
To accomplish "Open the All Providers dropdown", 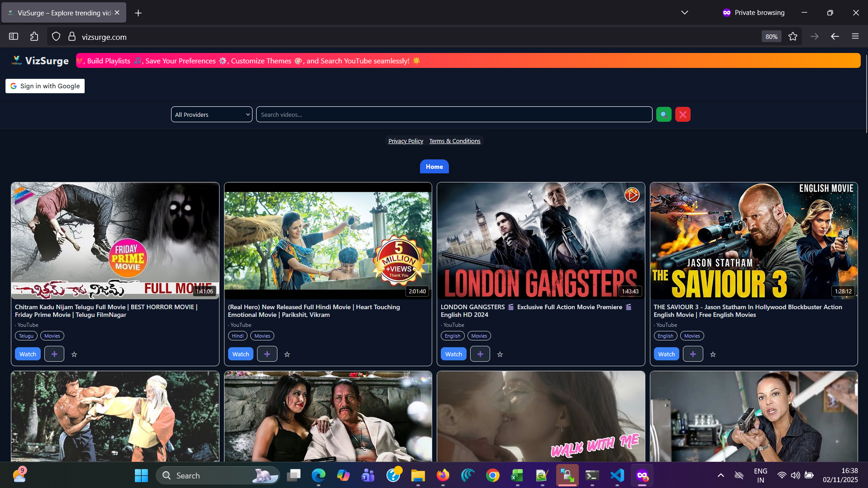I will [211, 114].
